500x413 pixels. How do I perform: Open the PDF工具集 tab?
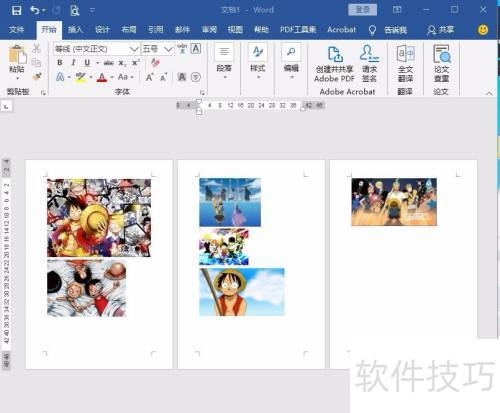298,30
